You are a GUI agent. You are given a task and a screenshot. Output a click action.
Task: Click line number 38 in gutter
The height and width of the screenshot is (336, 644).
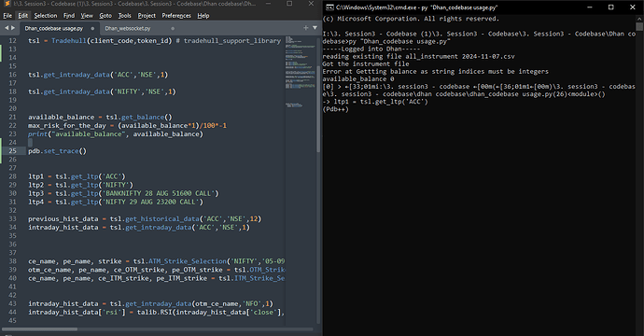pos(13,260)
